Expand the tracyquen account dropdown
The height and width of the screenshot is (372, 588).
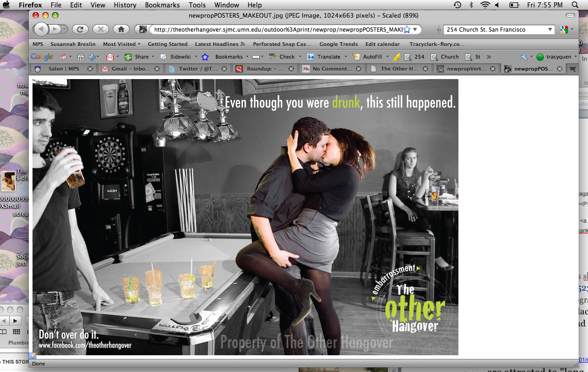click(x=575, y=57)
